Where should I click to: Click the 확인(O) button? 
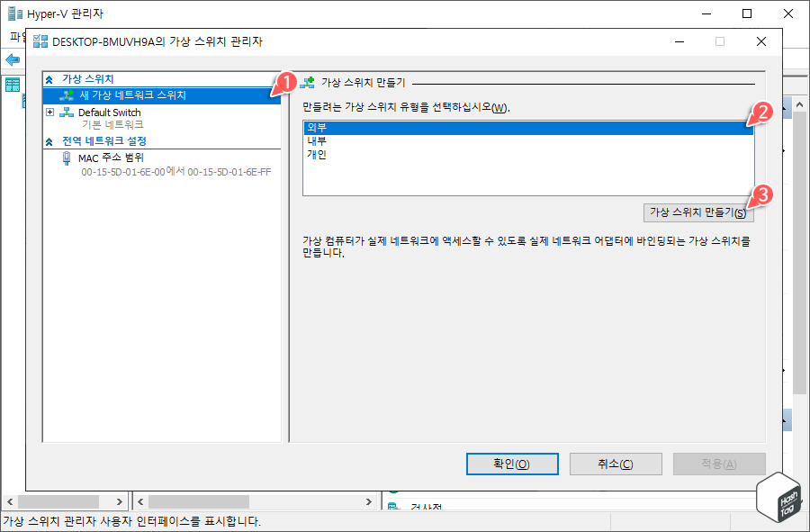tap(511, 464)
